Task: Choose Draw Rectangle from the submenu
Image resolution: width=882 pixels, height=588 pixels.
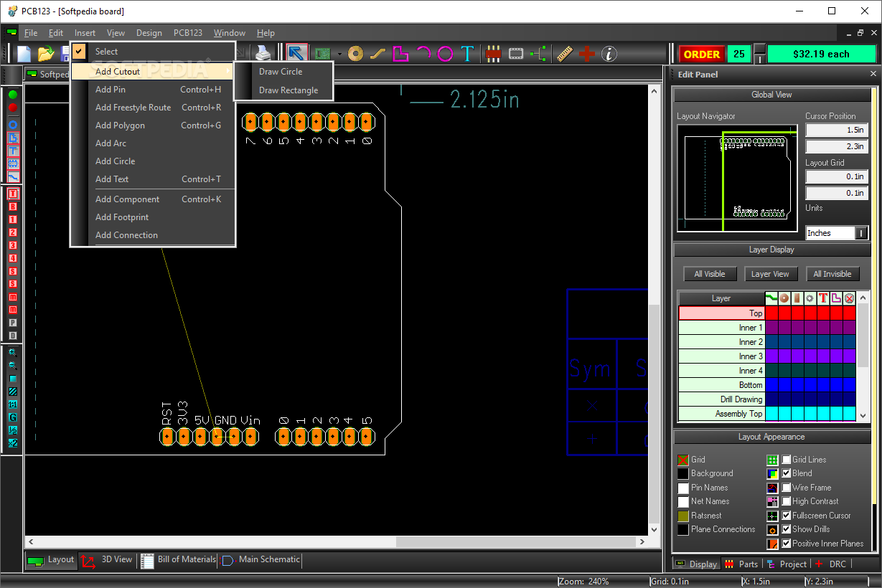Action: tap(288, 90)
